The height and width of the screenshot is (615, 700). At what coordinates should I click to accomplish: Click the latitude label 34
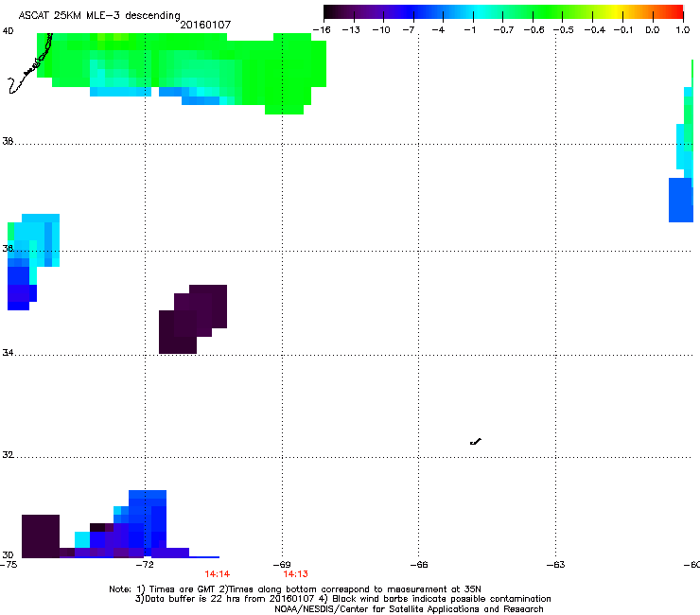8,353
